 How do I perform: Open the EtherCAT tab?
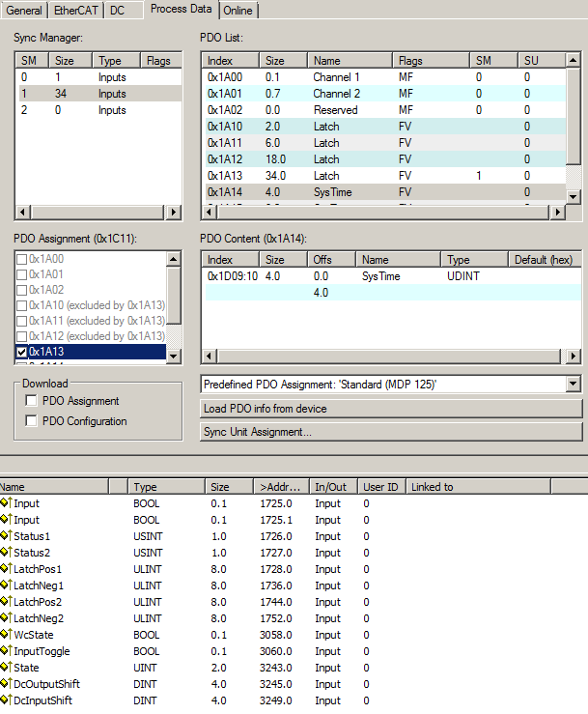pos(75,10)
